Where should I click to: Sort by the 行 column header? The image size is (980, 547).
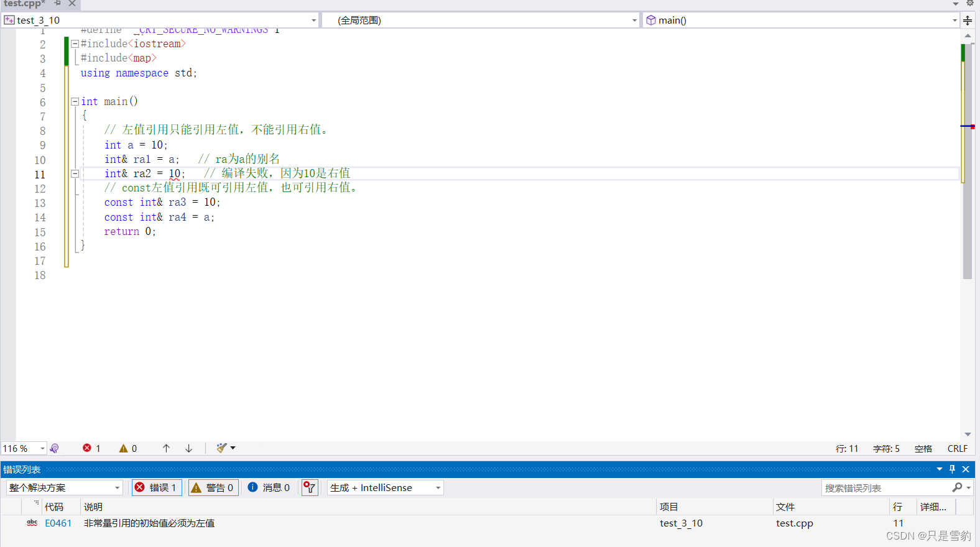tap(903, 507)
